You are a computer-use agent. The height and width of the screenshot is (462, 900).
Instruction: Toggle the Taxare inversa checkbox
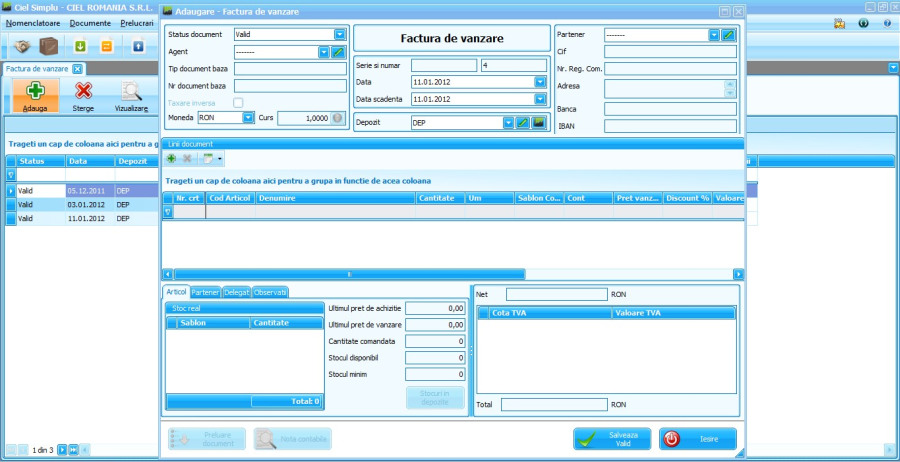[x=238, y=102]
